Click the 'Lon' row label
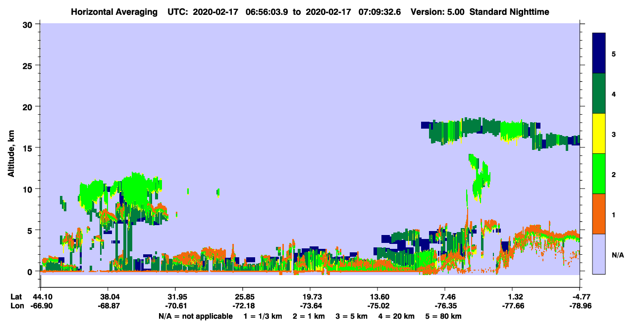This screenshot has height=330, width=644. (16, 306)
